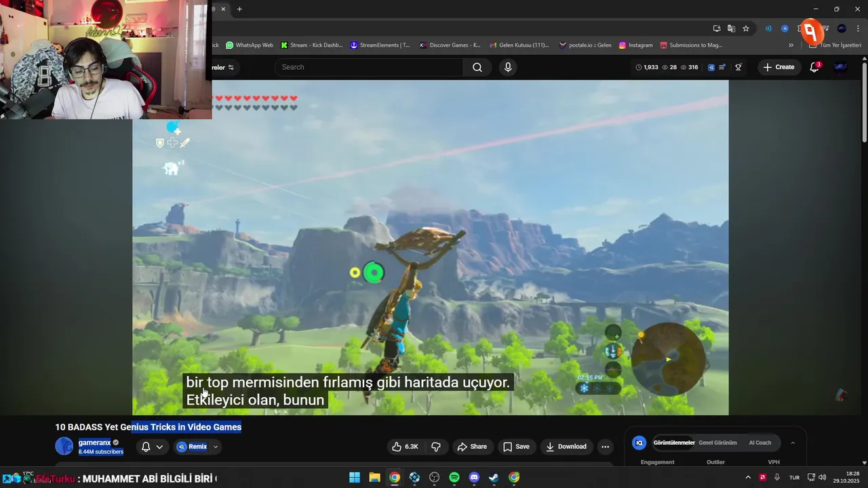Open Discover Games bookmark
868x488 pixels.
(x=450, y=45)
